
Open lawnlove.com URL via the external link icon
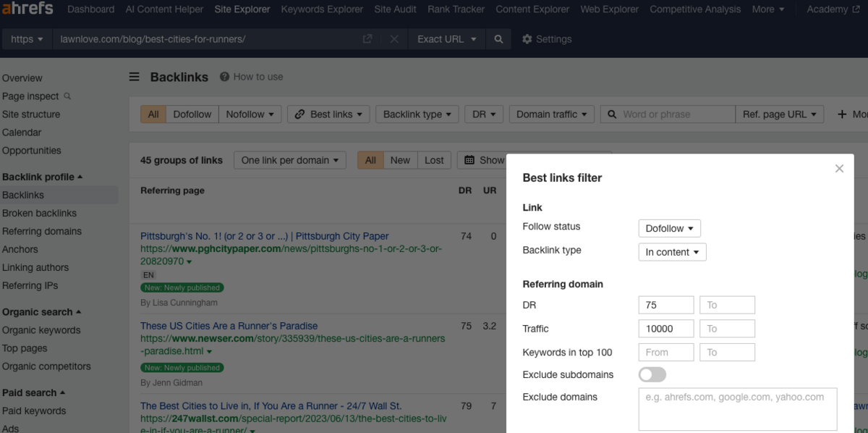coord(367,38)
